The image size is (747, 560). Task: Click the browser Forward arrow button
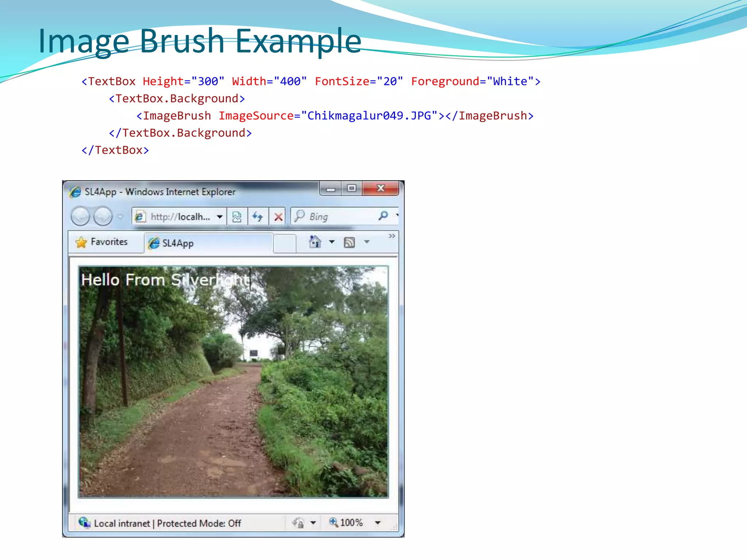tap(103, 217)
